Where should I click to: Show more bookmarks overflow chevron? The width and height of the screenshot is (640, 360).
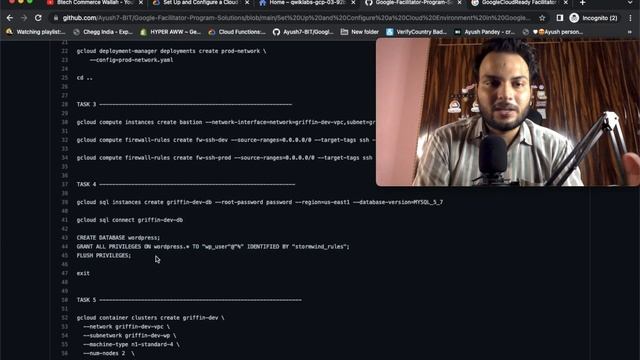[631, 32]
